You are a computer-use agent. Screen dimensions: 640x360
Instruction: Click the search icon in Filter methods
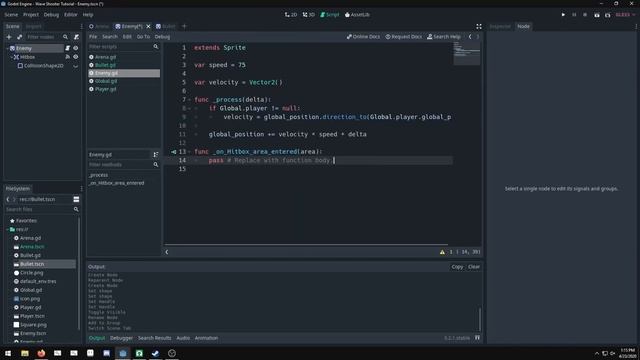[156, 164]
